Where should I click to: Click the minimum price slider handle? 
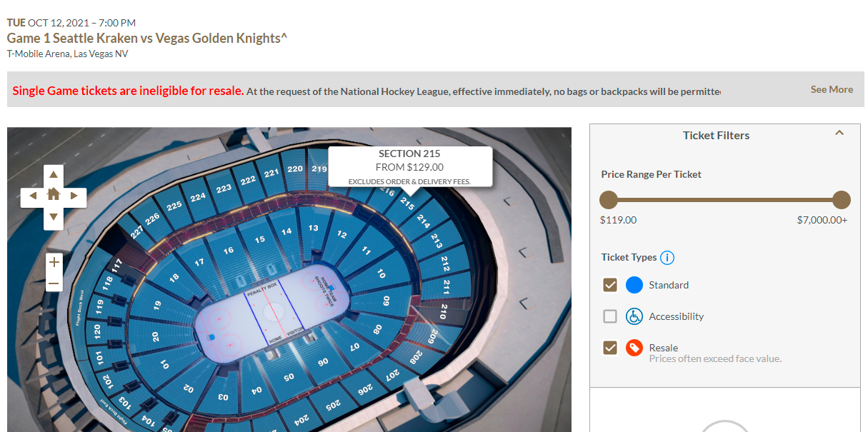click(x=609, y=200)
